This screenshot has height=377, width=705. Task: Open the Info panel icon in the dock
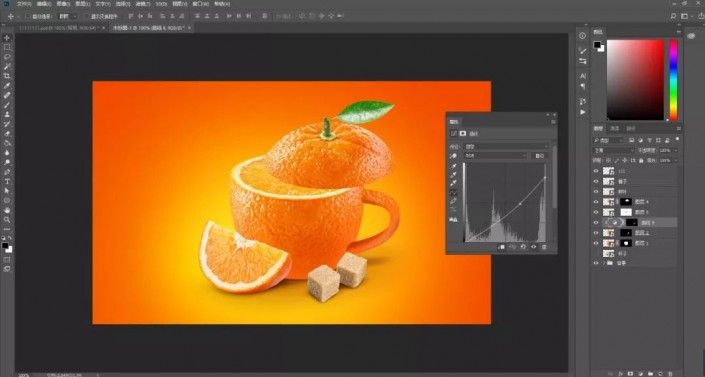tap(583, 36)
